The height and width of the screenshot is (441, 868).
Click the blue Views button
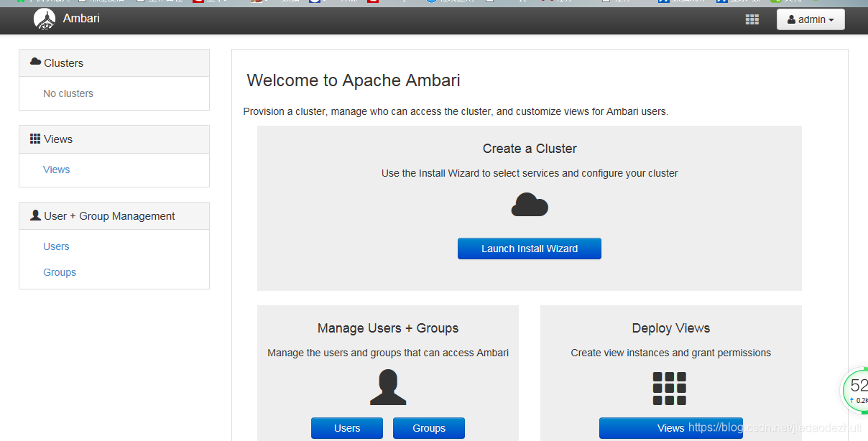(x=671, y=428)
